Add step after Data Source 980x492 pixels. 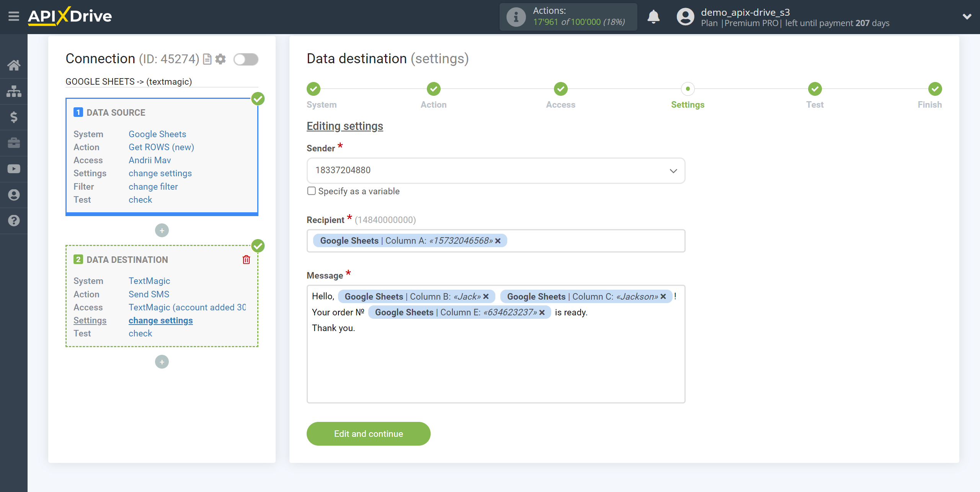click(x=162, y=230)
